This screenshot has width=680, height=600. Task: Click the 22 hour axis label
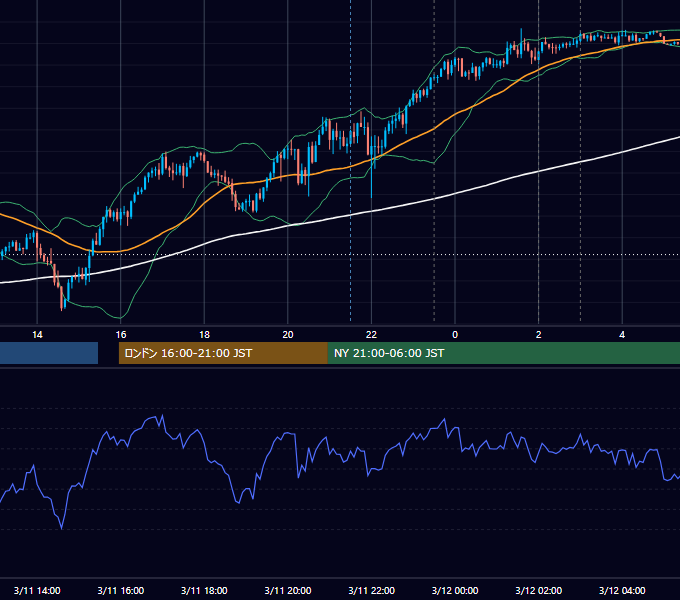[x=371, y=335]
